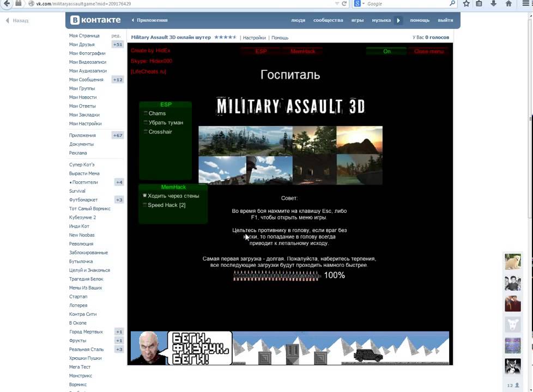The height and width of the screenshot is (392, 533).
Task: Open the downloads arrow icon
Action: 494,3
